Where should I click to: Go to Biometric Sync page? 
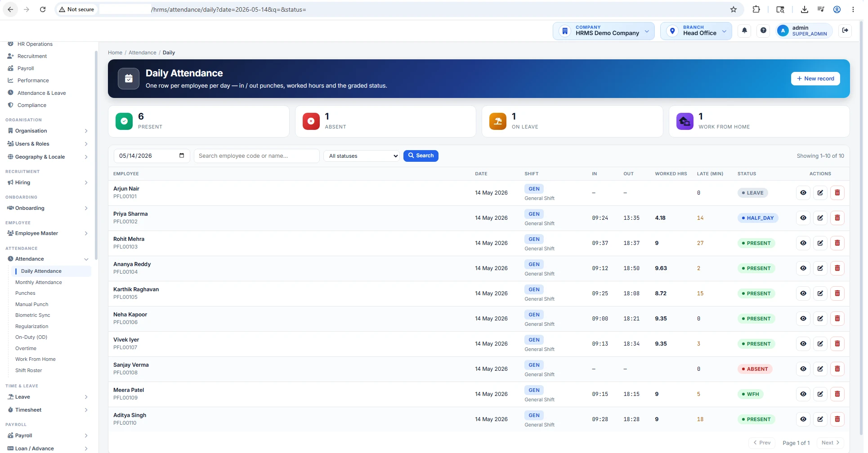click(33, 315)
